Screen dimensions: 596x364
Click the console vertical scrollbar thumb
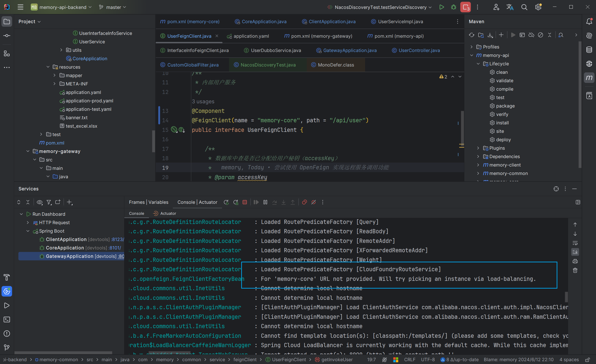(x=566, y=297)
